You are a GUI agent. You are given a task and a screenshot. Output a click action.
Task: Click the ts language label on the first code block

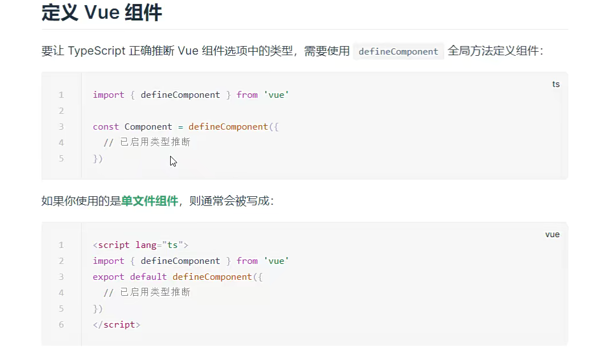point(556,84)
